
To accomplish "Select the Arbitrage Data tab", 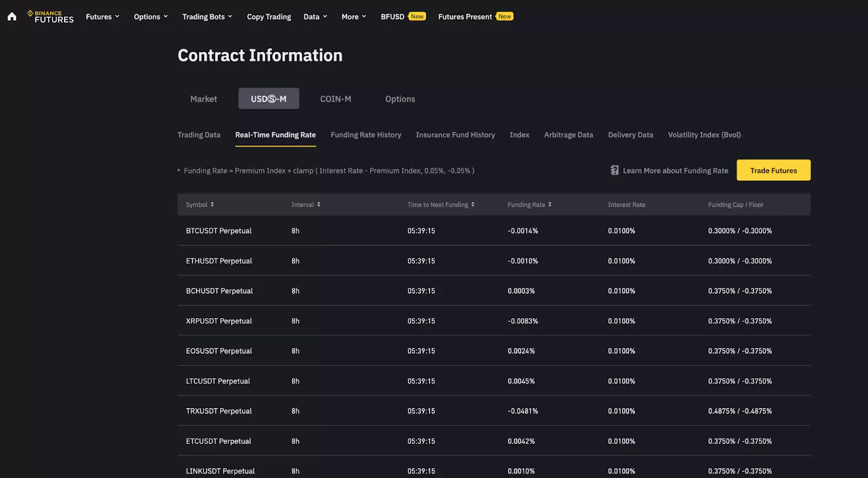I will [x=569, y=135].
